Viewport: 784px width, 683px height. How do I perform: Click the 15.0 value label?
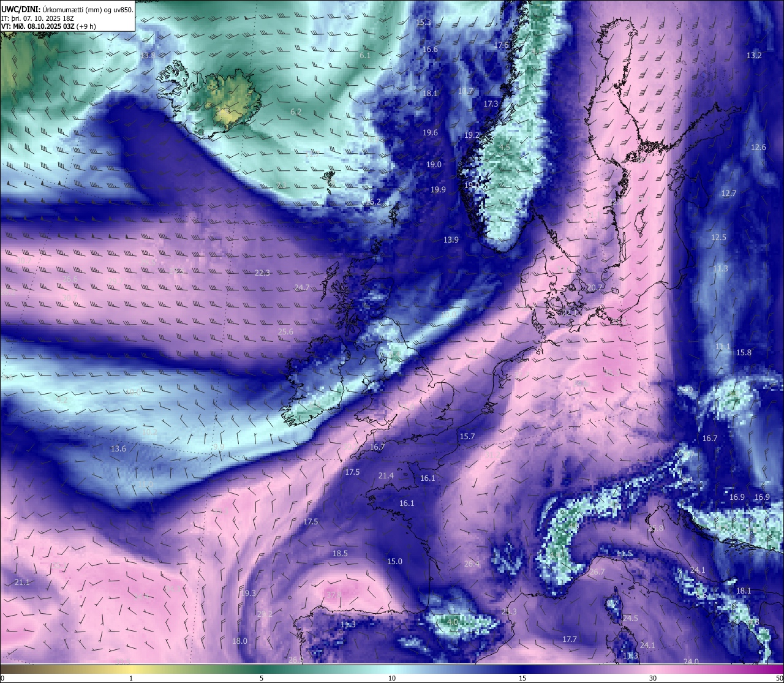[394, 562]
